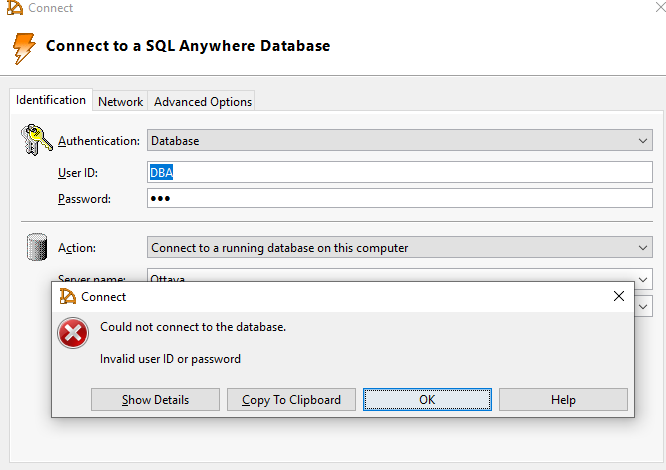This screenshot has height=470, width=666.
Task: Confirm the error with OK
Action: click(427, 400)
